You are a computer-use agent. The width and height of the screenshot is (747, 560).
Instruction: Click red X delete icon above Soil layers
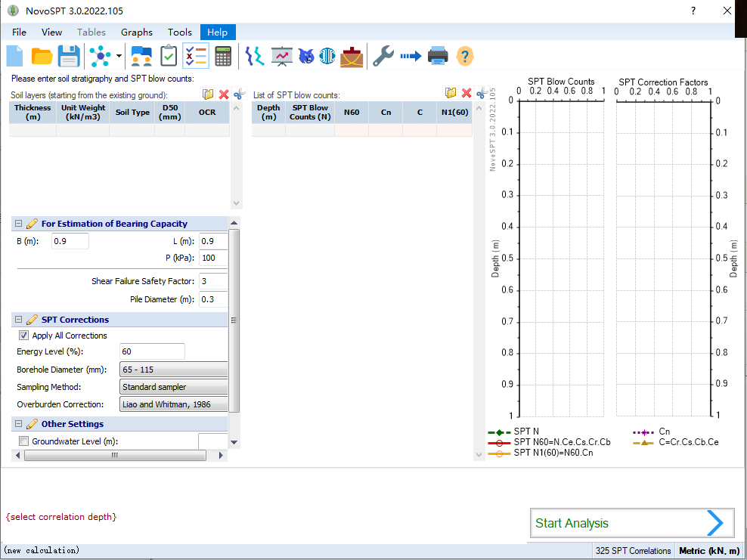224,94
